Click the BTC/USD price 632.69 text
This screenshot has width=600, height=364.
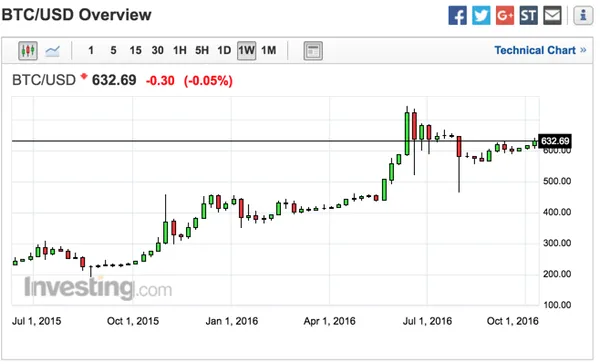114,80
